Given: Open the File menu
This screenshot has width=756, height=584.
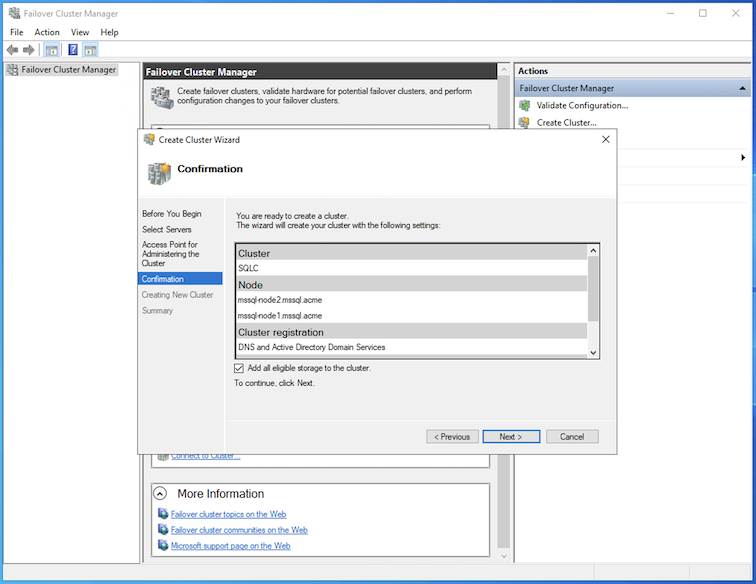Looking at the screenshot, I should click(17, 32).
